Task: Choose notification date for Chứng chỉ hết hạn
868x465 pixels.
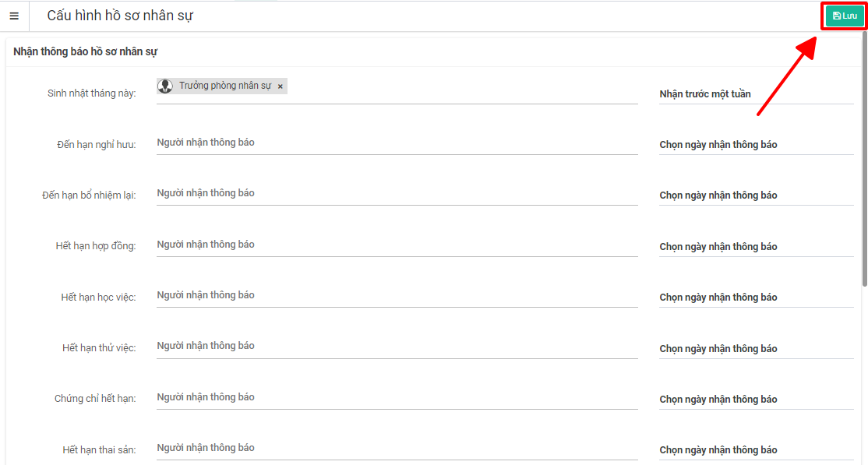Action: (756, 400)
